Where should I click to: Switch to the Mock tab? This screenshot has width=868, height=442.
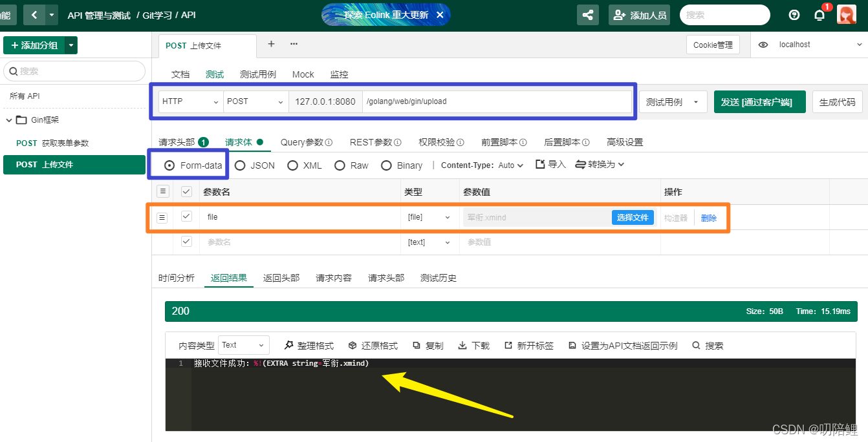coord(303,74)
